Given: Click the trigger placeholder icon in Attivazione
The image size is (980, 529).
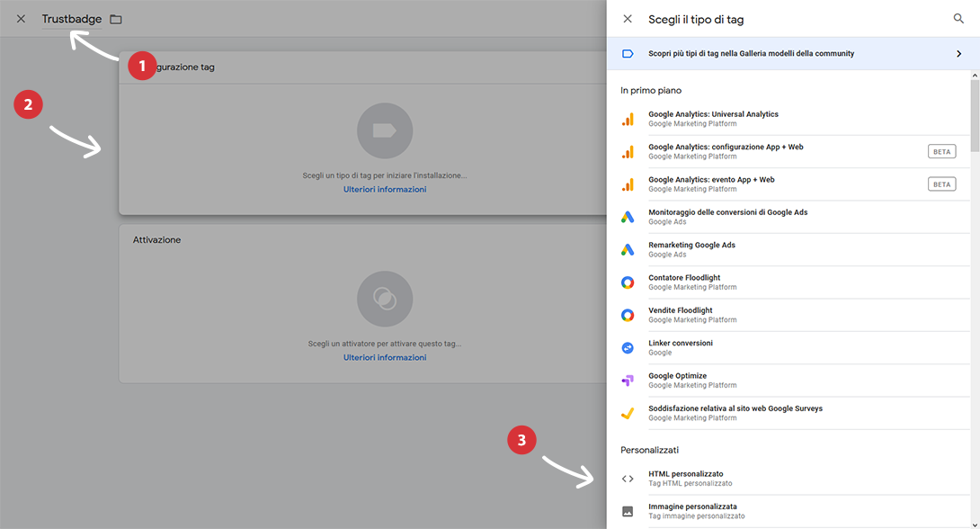Looking at the screenshot, I should (x=385, y=299).
